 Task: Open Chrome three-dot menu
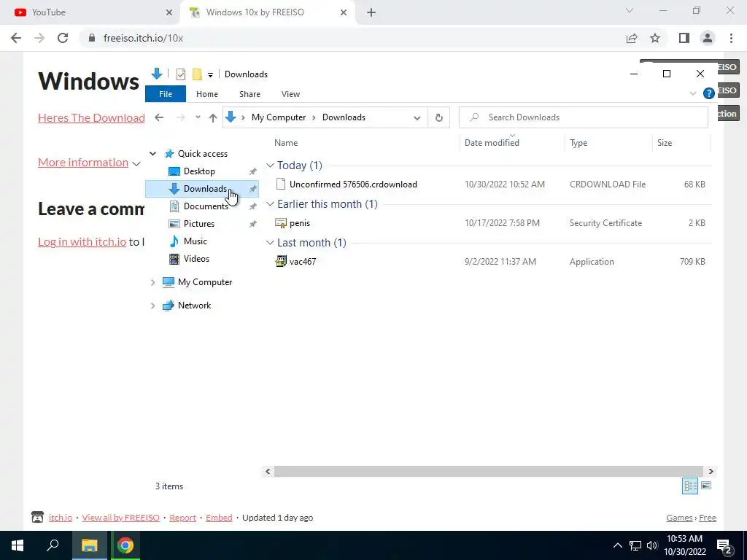(731, 38)
